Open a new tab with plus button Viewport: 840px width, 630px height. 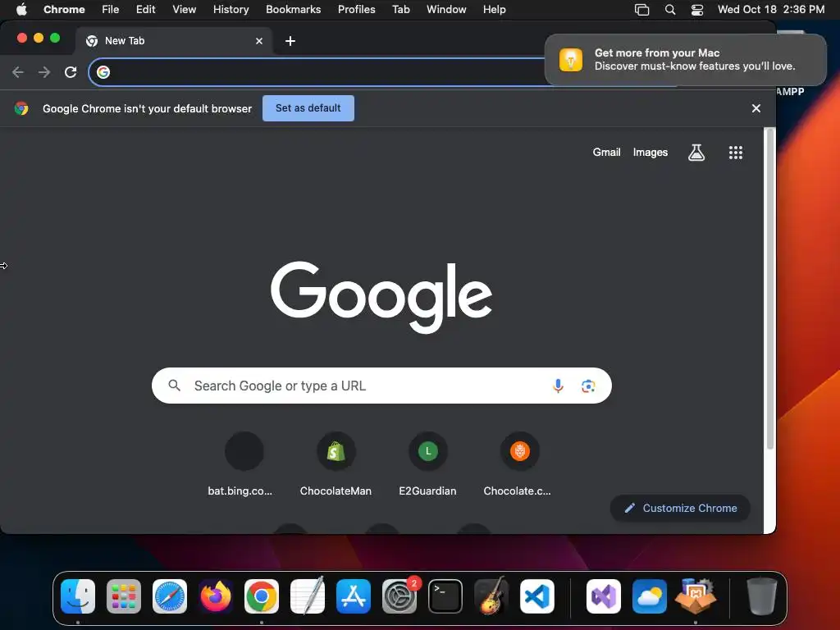tap(290, 41)
